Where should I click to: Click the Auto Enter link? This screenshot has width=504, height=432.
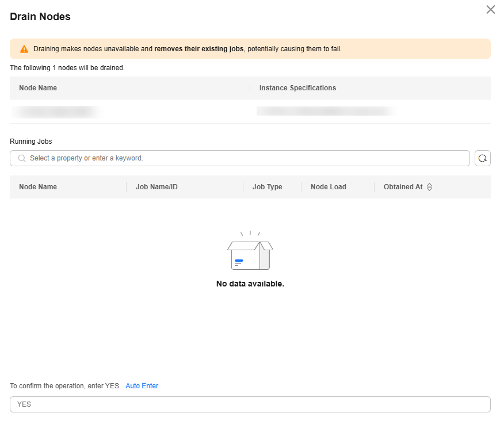pos(142,386)
